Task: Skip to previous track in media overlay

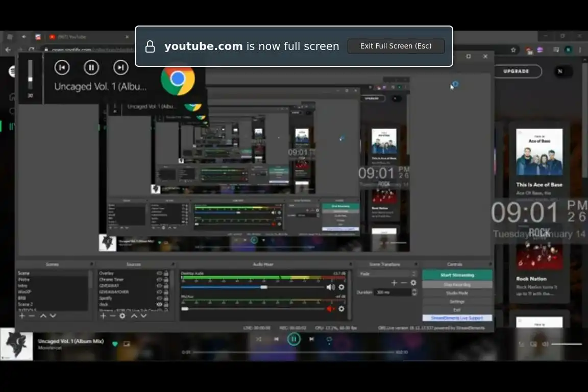Action: [62, 67]
